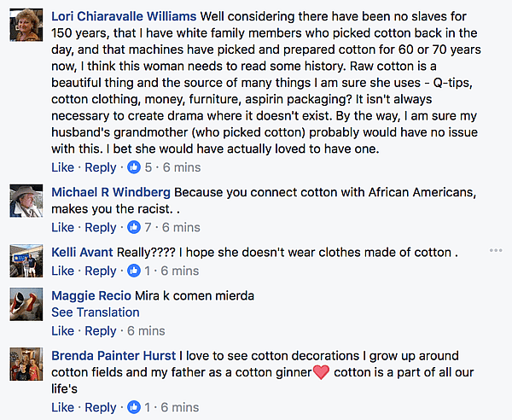Viewport: 512px width, 420px height.
Task: Click Michael R Windberg's avatar photo
Action: [26, 201]
